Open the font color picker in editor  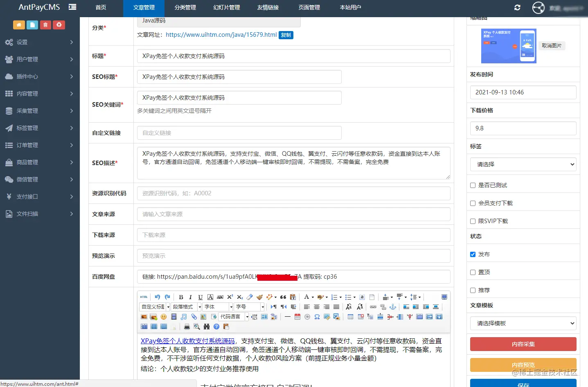306,297
